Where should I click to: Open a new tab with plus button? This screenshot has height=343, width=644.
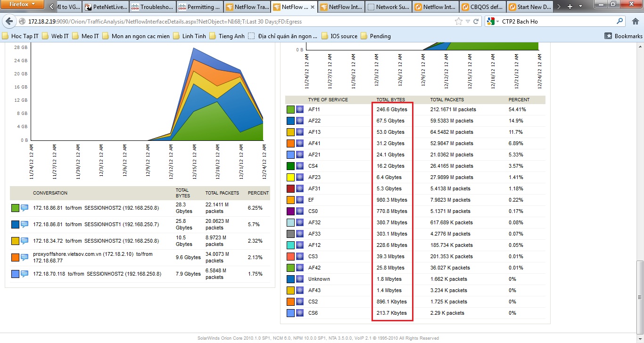click(570, 7)
